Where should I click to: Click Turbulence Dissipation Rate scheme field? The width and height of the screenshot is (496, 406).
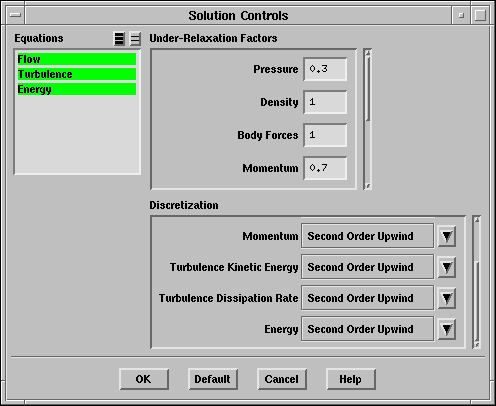click(x=367, y=298)
